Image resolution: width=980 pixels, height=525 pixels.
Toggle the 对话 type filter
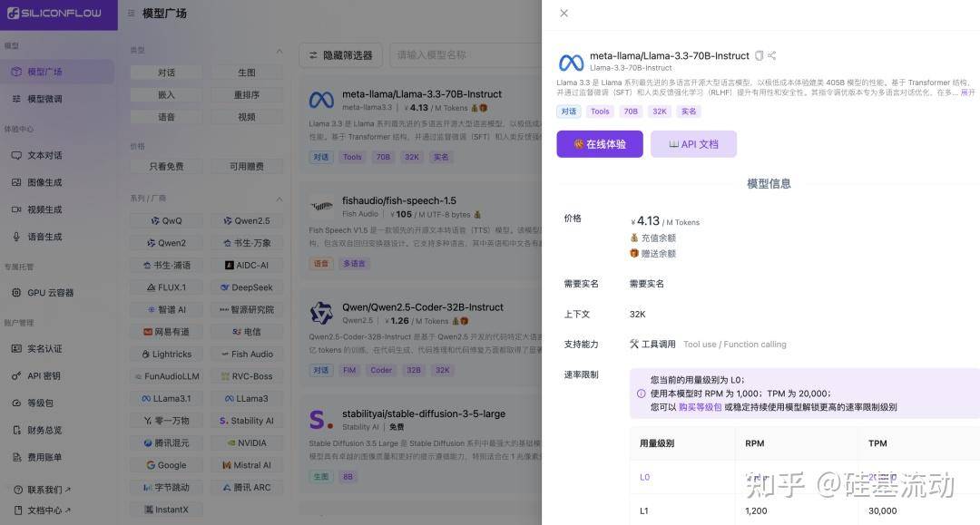coord(166,73)
